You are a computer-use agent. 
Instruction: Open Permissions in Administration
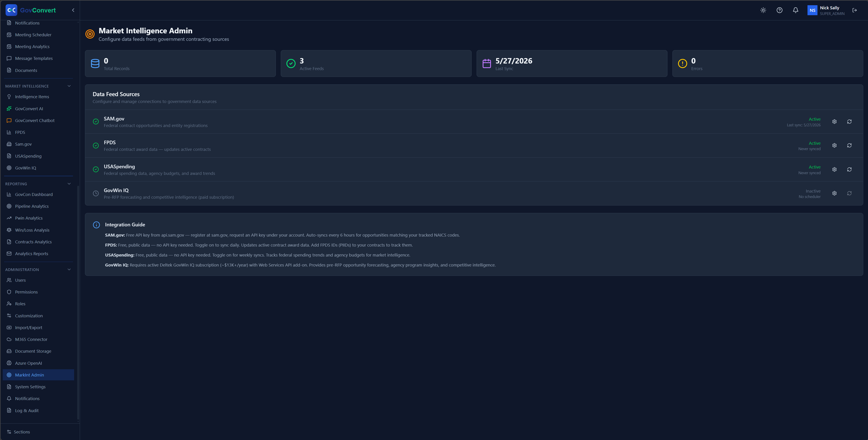(38, 292)
